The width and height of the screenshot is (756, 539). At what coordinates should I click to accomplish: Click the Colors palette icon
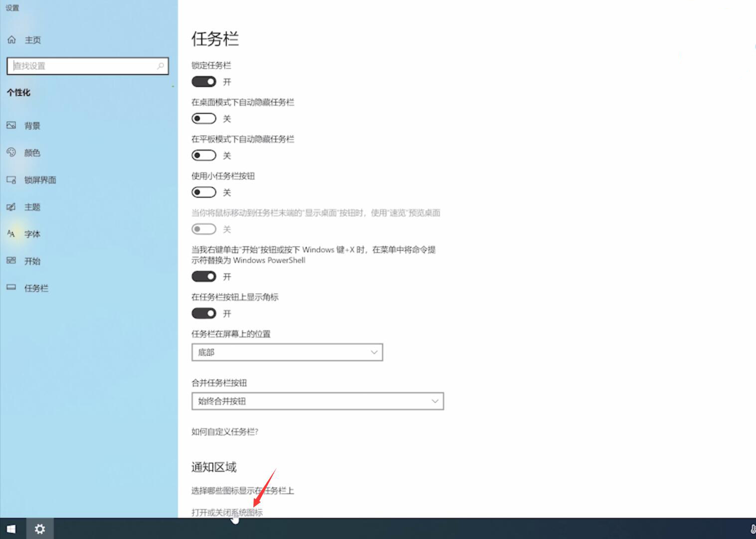[11, 152]
